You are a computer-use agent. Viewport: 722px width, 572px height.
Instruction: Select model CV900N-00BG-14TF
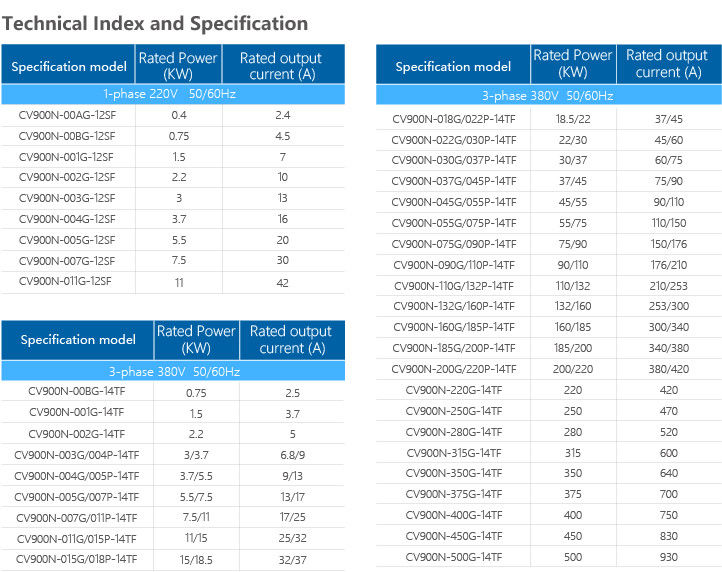tap(77, 392)
